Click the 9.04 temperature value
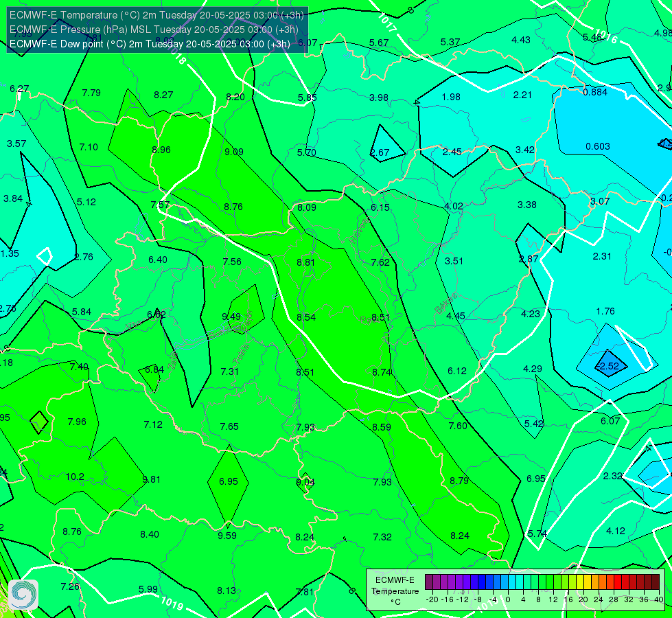This screenshot has width=672, height=618. pyautogui.click(x=305, y=482)
